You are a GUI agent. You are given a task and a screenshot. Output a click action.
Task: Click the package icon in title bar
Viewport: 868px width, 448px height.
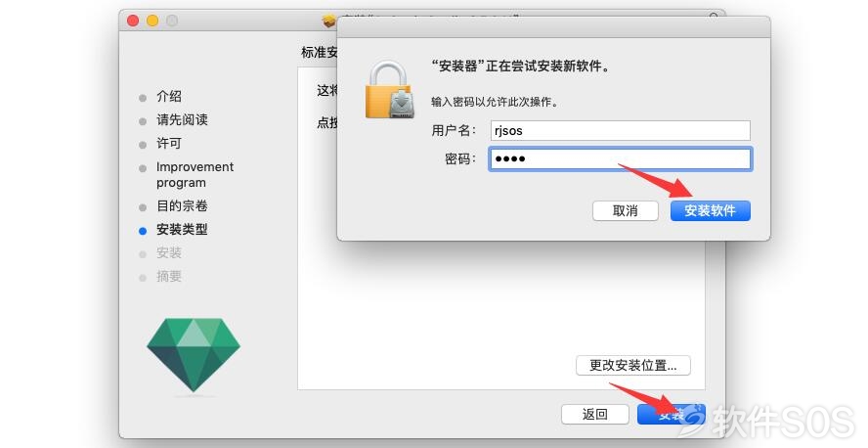(329, 22)
